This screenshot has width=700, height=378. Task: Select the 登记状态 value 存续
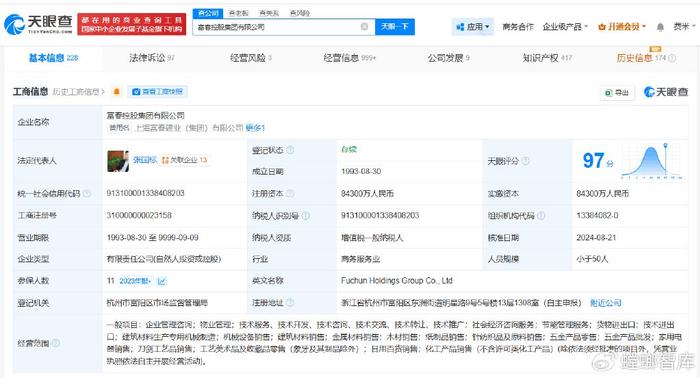point(349,150)
